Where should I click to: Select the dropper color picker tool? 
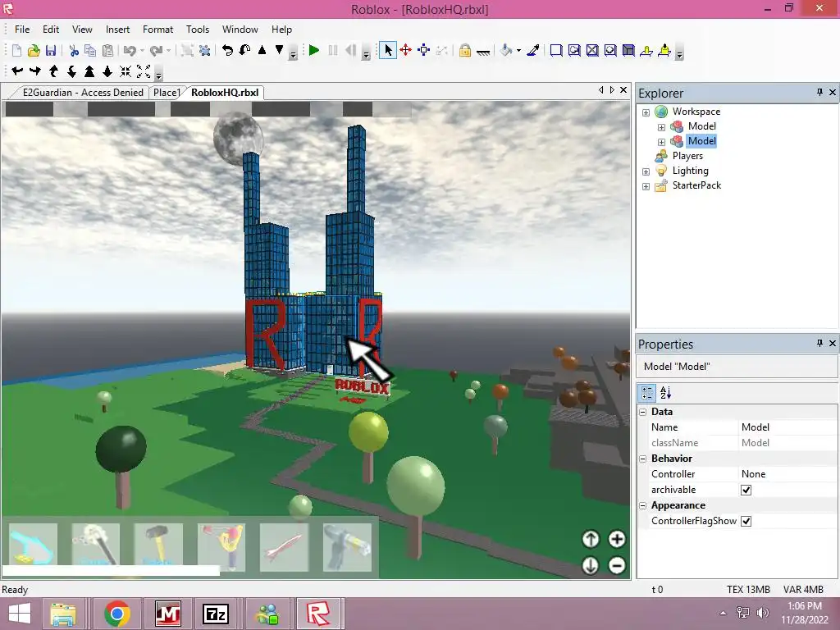pyautogui.click(x=533, y=50)
